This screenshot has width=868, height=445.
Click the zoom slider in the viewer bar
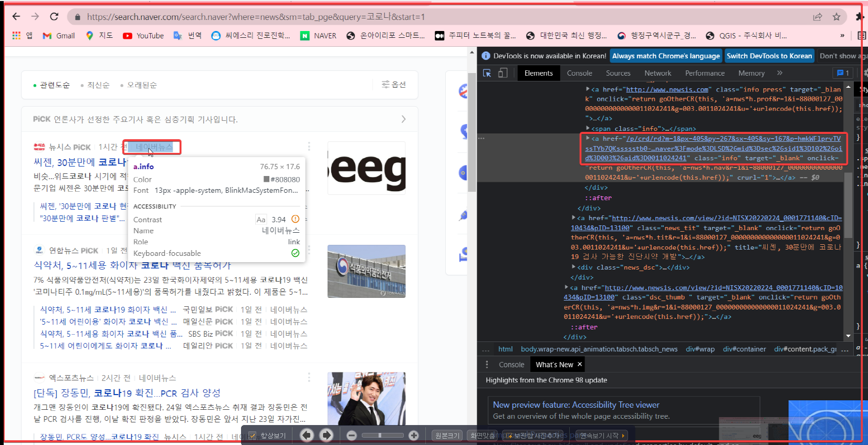(382, 435)
